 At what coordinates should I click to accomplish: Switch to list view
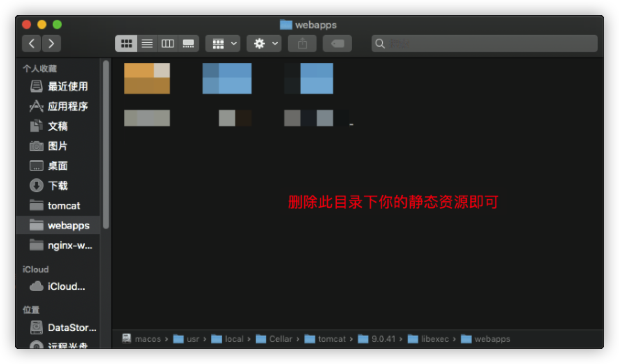(147, 44)
